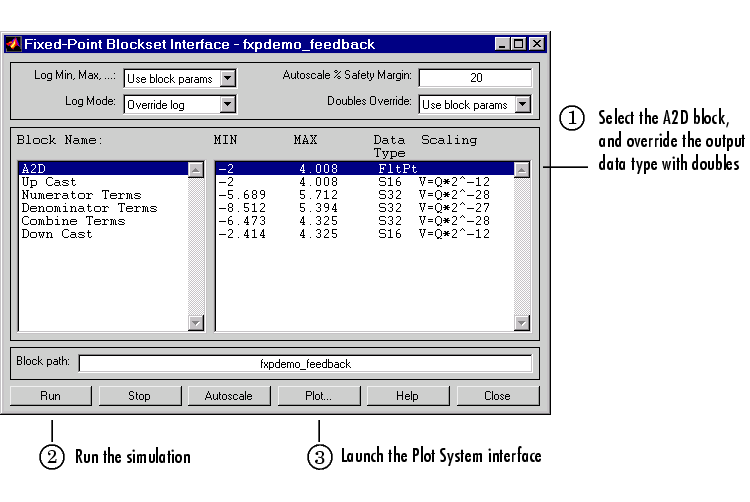Viewport: 750px width, 502px height.
Task: Click the MATLAB icon in title bar
Action: pos(13,44)
